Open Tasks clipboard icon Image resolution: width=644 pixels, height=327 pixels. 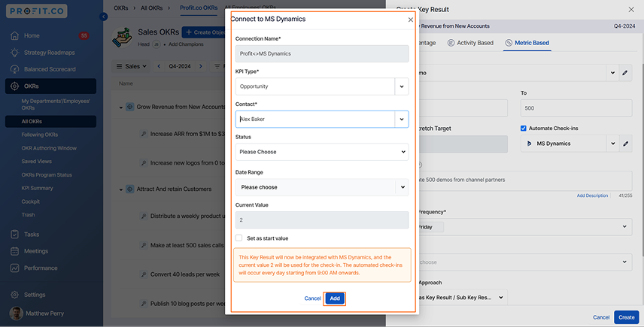pyautogui.click(x=15, y=235)
